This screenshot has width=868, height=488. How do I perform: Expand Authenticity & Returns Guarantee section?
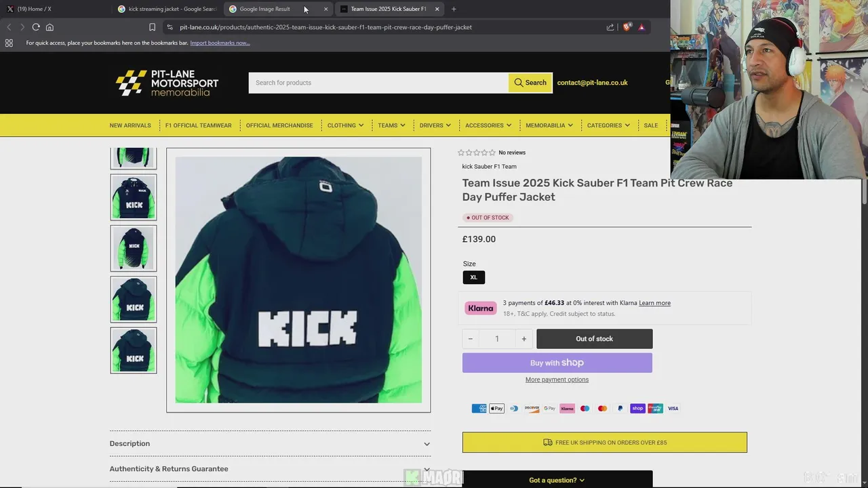(270, 469)
